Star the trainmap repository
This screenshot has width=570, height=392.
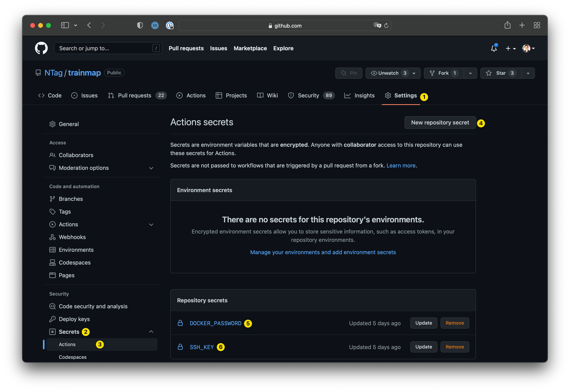click(501, 73)
